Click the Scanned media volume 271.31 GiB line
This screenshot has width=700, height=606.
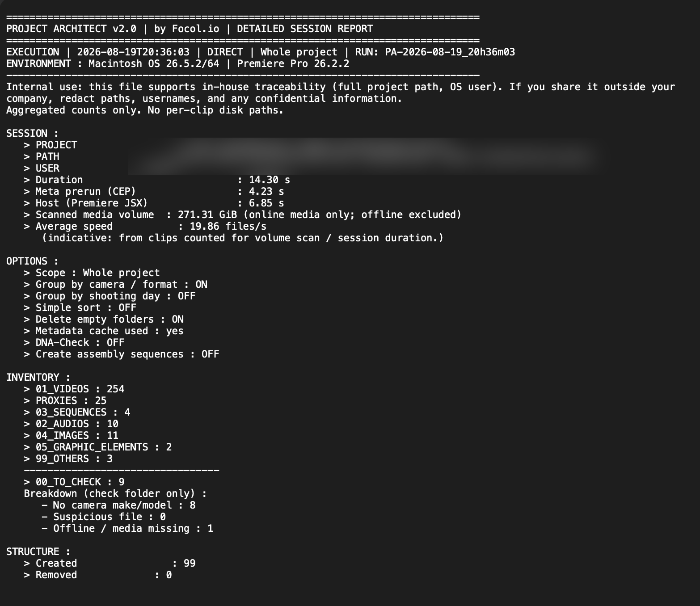(x=243, y=215)
